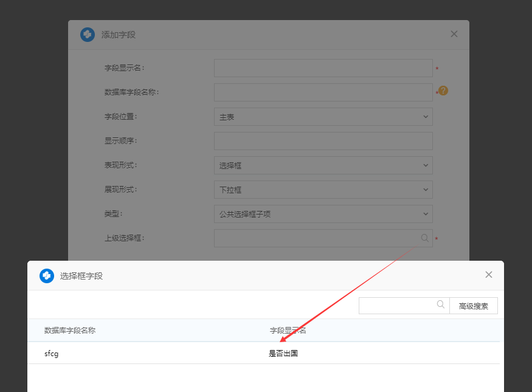
Task: Click the orange help question mark icon
Action: click(443, 91)
